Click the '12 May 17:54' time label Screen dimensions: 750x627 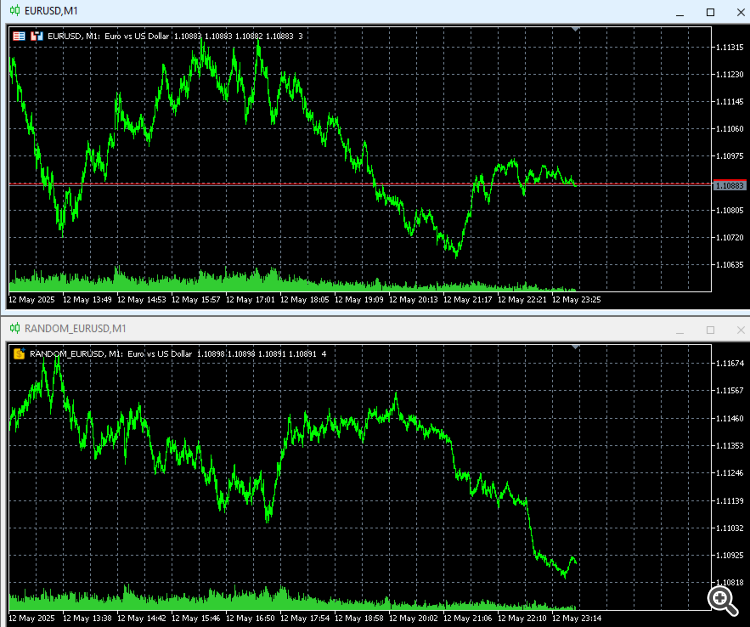[x=305, y=618]
